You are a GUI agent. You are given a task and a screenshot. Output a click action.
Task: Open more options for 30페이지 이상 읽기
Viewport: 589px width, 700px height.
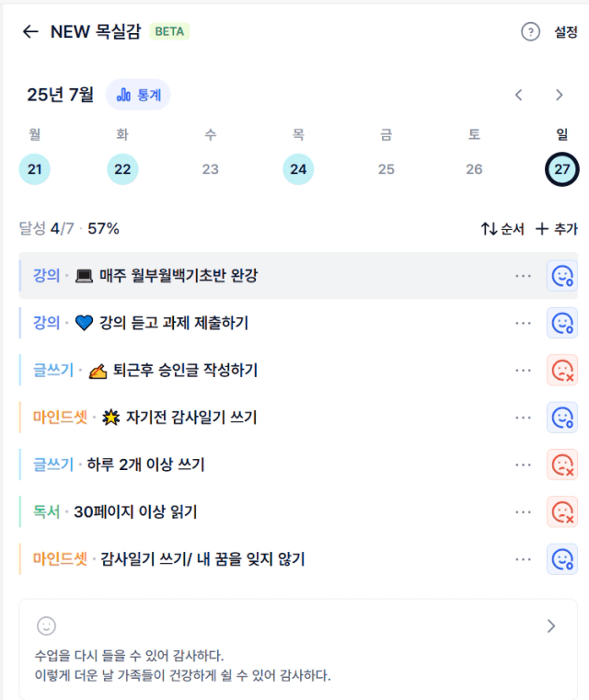click(x=523, y=512)
